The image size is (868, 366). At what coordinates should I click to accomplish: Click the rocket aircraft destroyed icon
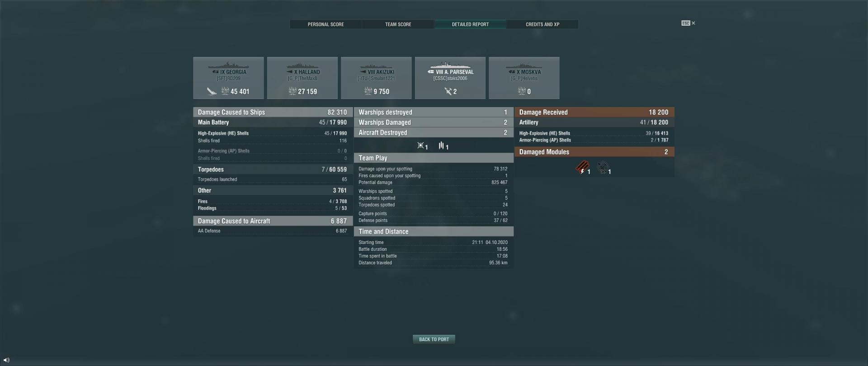[x=441, y=145]
